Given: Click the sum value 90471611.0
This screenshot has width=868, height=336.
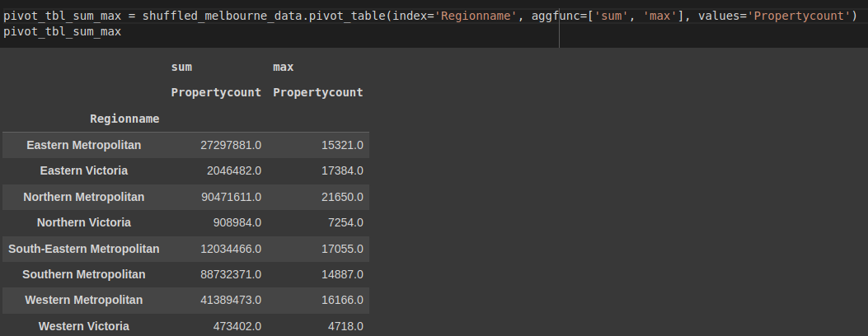Looking at the screenshot, I should tap(232, 197).
